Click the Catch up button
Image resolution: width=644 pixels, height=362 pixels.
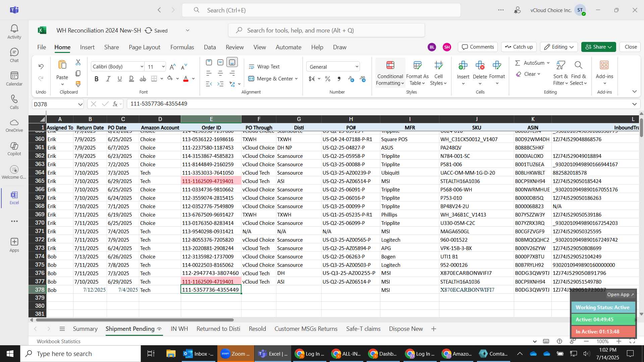(519, 47)
